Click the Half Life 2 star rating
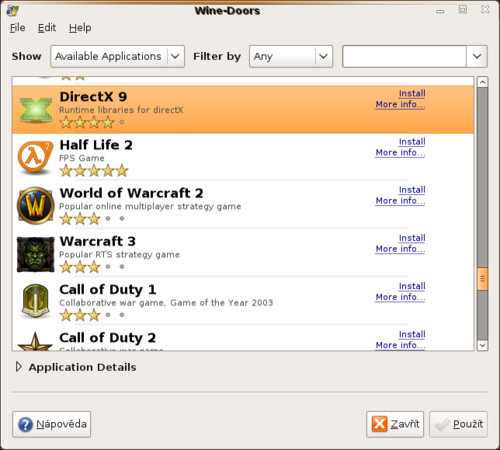Viewport: 500px width, 450px height. tap(94, 171)
